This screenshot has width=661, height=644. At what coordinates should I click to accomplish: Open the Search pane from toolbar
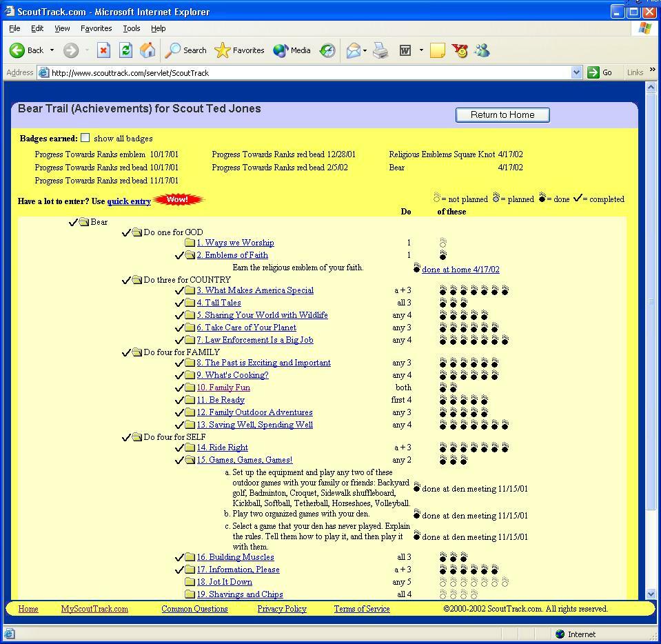point(185,50)
